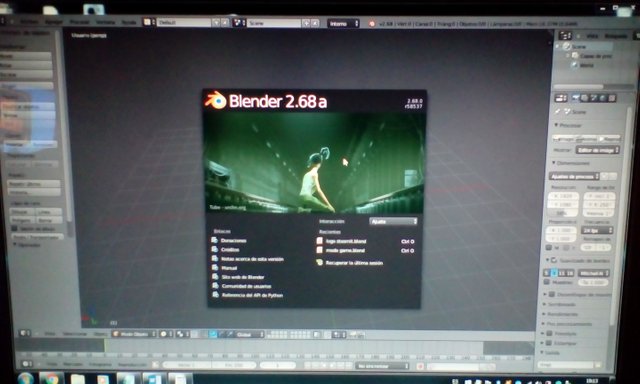The width and height of the screenshot is (640, 384).
Task: Click the OpenGL render icon in 3D header
Action: click(x=353, y=335)
